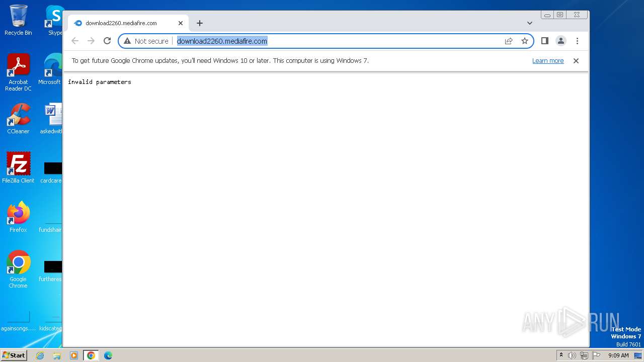Viewport: 644px width, 362px height.
Task: Open the Skype desktop shortcut
Action: [x=54, y=20]
